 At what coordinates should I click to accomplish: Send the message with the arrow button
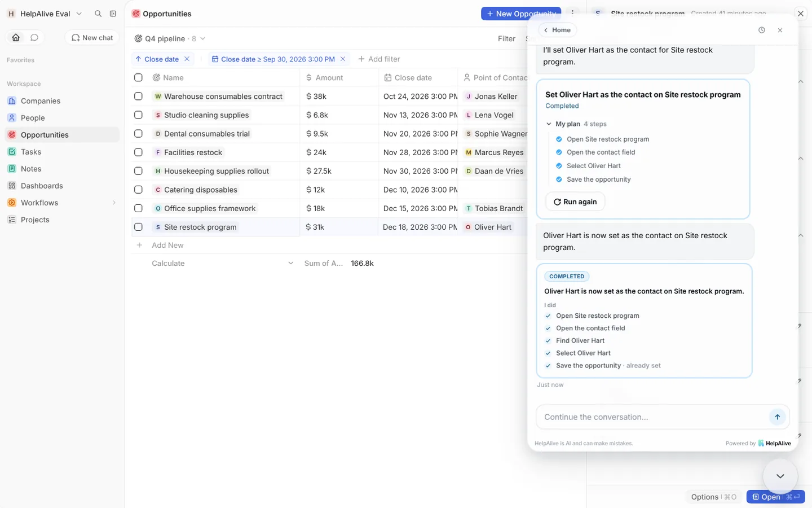tap(777, 417)
